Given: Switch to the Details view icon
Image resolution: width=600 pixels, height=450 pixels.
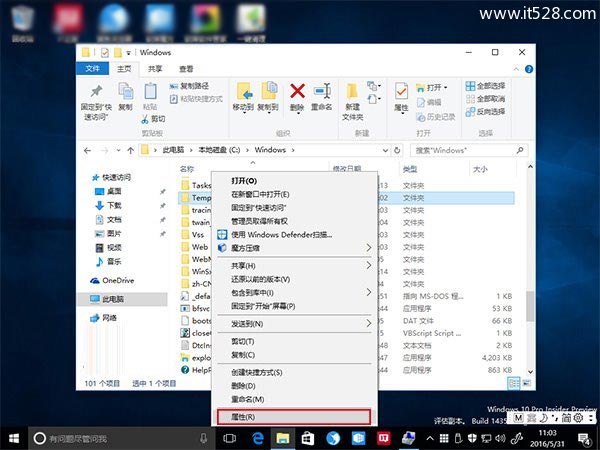Looking at the screenshot, I should click(x=514, y=383).
